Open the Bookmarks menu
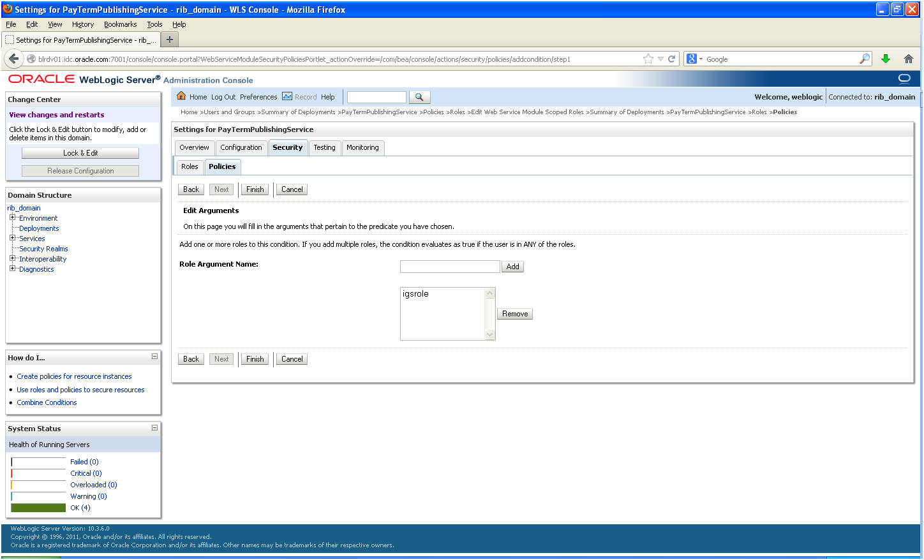Image resolution: width=924 pixels, height=560 pixels. (x=120, y=24)
